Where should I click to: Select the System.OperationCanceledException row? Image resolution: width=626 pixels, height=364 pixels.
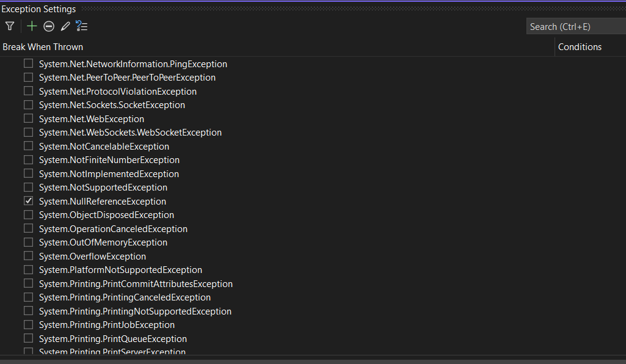(x=113, y=229)
